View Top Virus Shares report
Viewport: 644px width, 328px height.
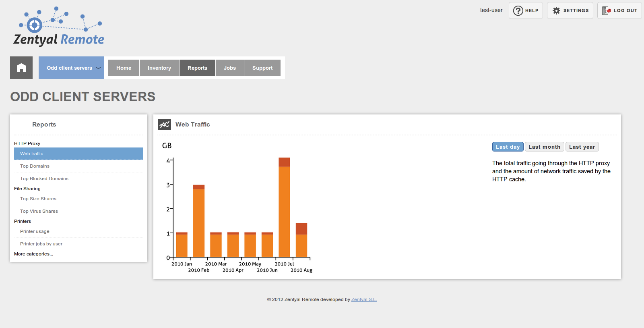(x=78, y=211)
